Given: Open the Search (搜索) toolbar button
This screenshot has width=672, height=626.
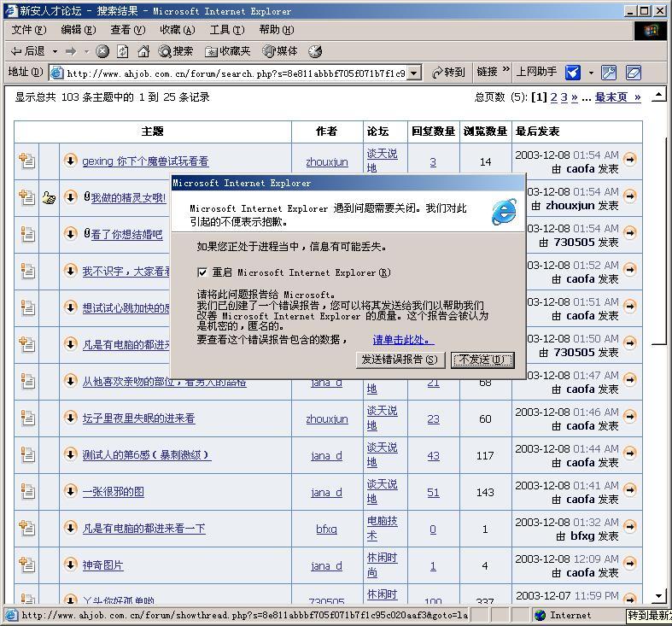Looking at the screenshot, I should [176, 51].
